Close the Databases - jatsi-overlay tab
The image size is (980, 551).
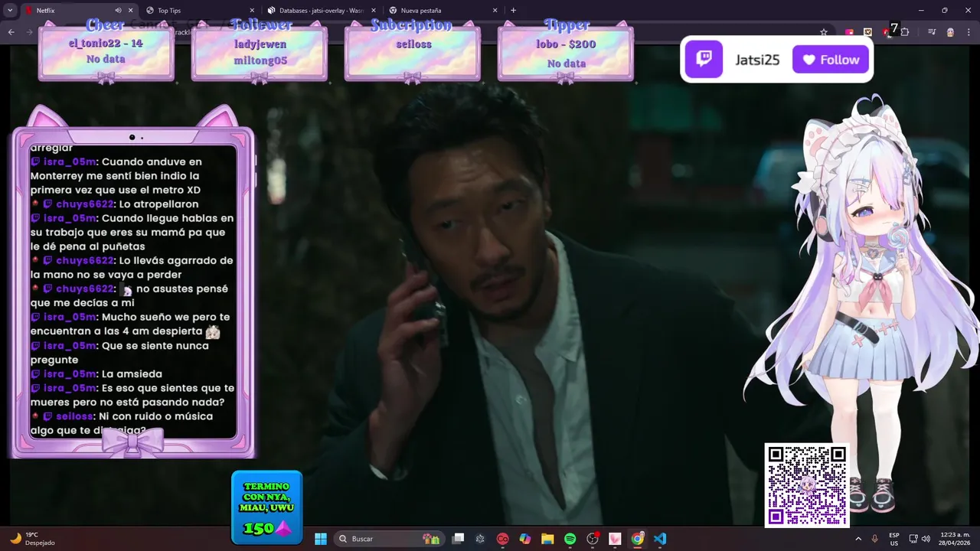tap(374, 11)
